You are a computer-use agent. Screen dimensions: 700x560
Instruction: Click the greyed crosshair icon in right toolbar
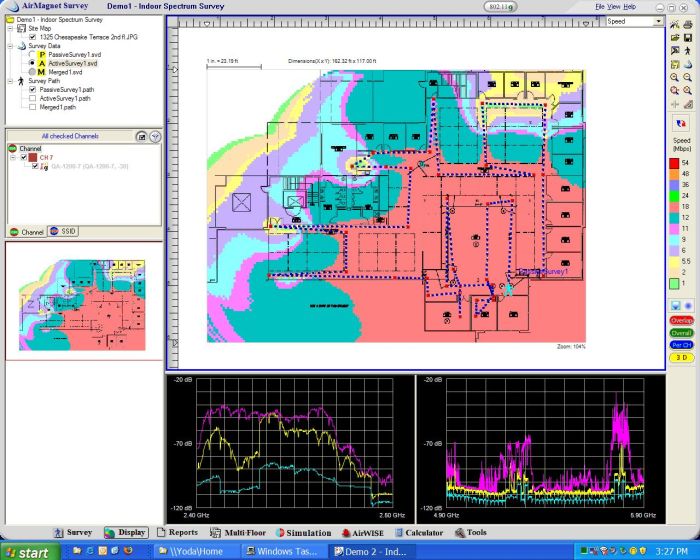tap(675, 104)
